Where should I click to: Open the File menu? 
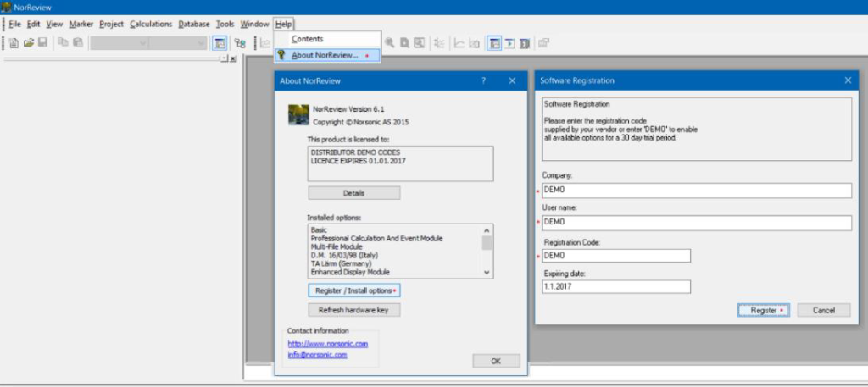[x=15, y=25]
